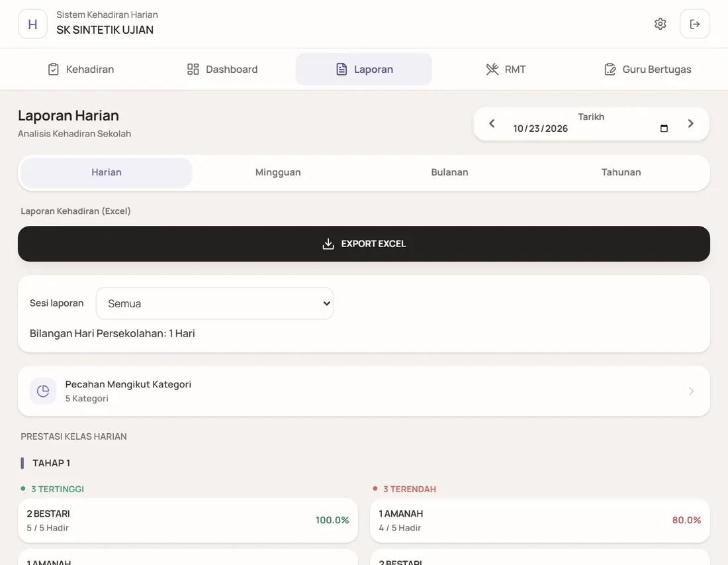Image resolution: width=728 pixels, height=565 pixels.
Task: Click the Tarikh date input field
Action: (x=591, y=128)
